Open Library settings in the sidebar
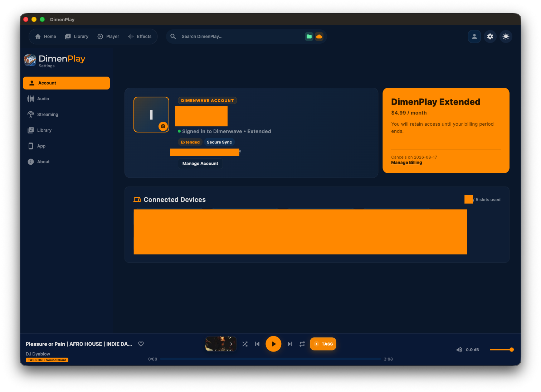Screen dimensions: 541x392 pyautogui.click(x=66, y=130)
